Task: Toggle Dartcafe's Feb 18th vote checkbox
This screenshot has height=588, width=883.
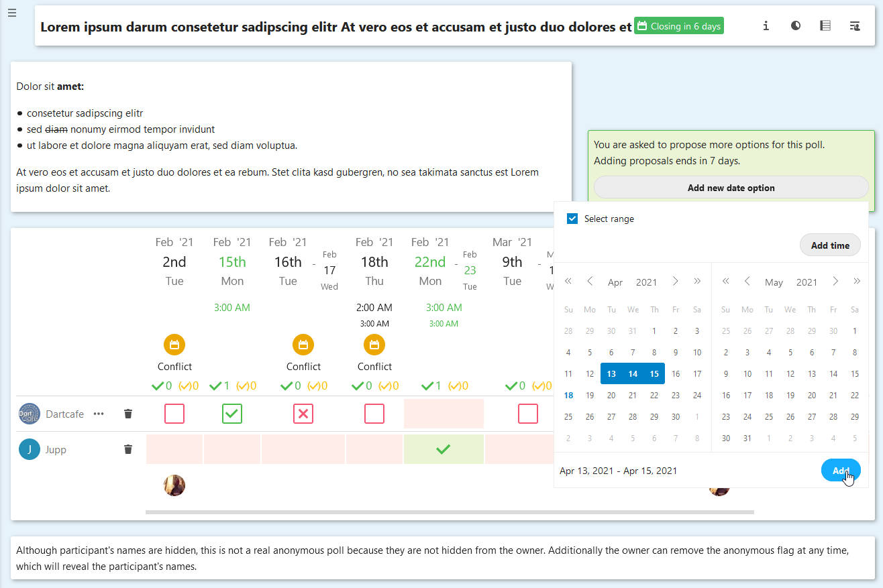Action: [x=374, y=414]
